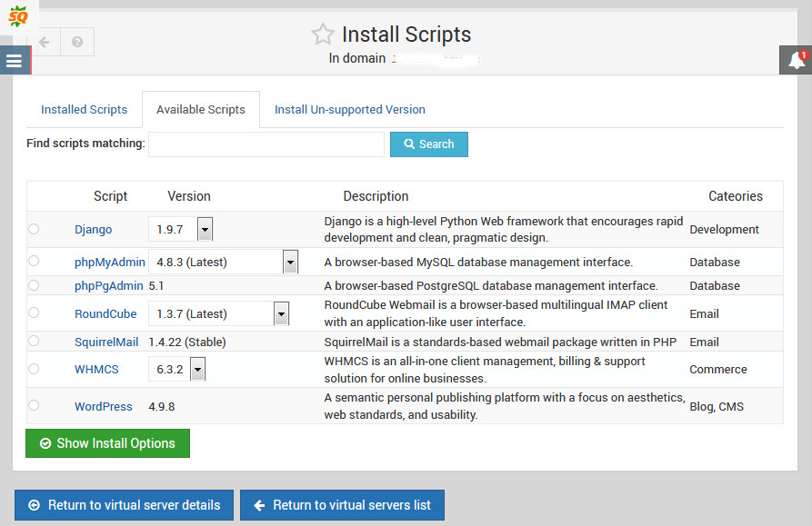Expand the phpMyAdmin version dropdown
Viewport: 812px width, 526px height.
coord(290,263)
